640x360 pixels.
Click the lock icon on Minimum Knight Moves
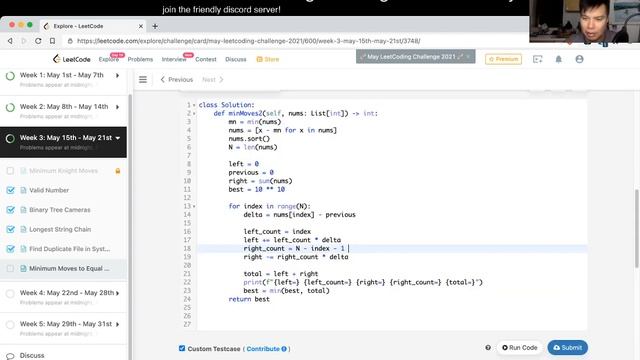(118, 171)
